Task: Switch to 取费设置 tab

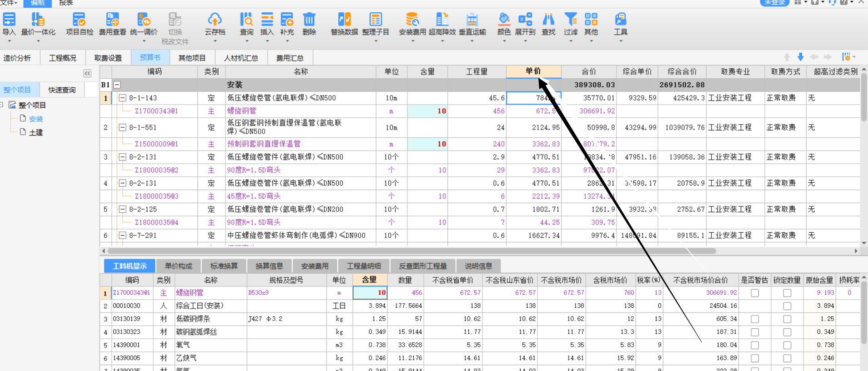Action: pyautogui.click(x=108, y=58)
